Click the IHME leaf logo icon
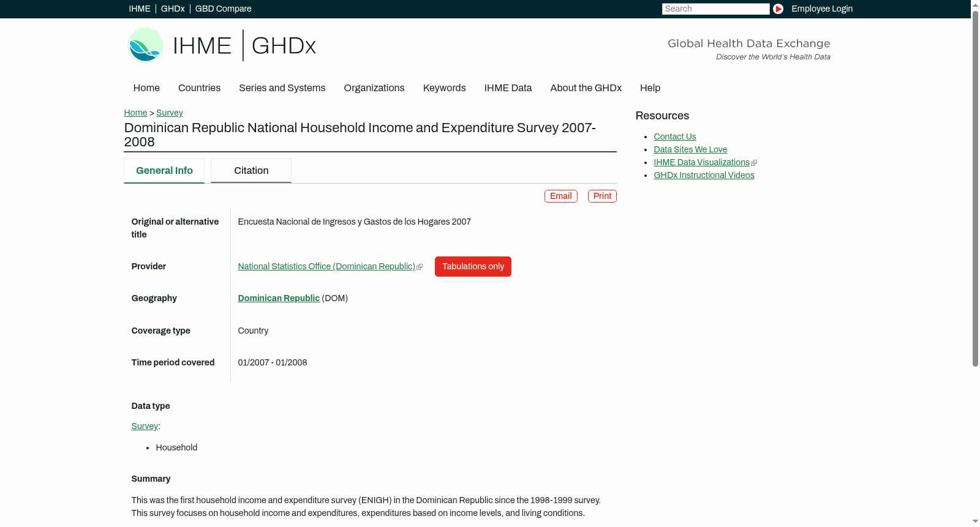This screenshot has width=980, height=527. click(145, 45)
